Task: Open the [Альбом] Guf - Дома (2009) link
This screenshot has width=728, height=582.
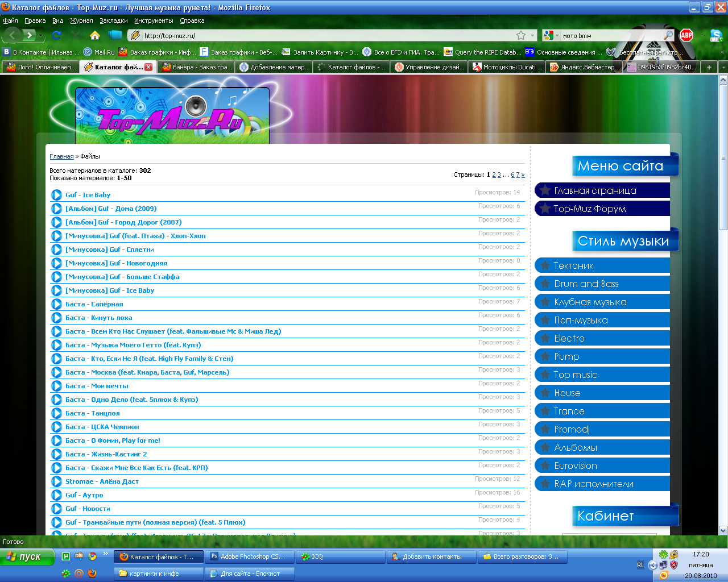Action: coord(111,209)
